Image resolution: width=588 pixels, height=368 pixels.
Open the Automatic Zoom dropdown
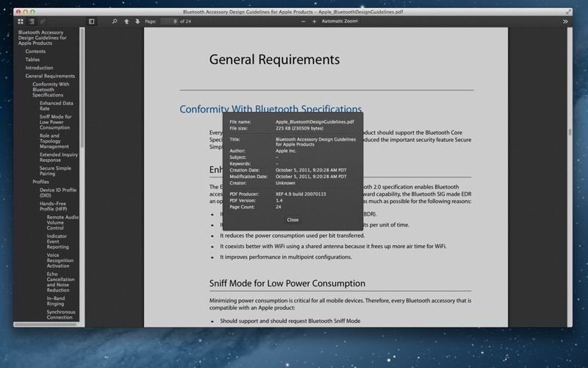(x=340, y=21)
